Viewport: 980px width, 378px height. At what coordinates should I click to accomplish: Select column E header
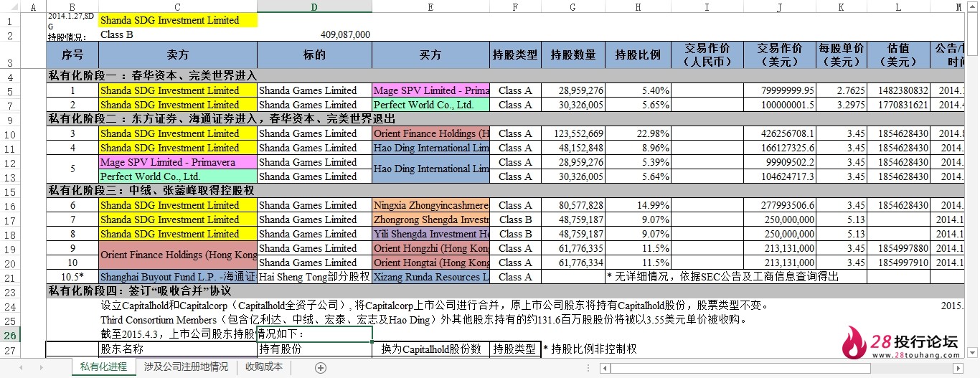(430, 6)
